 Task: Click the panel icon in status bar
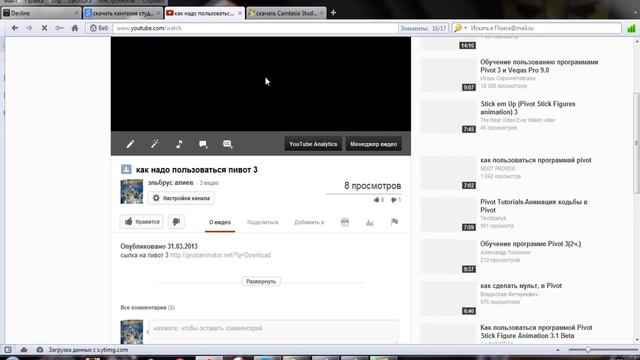pos(8,350)
